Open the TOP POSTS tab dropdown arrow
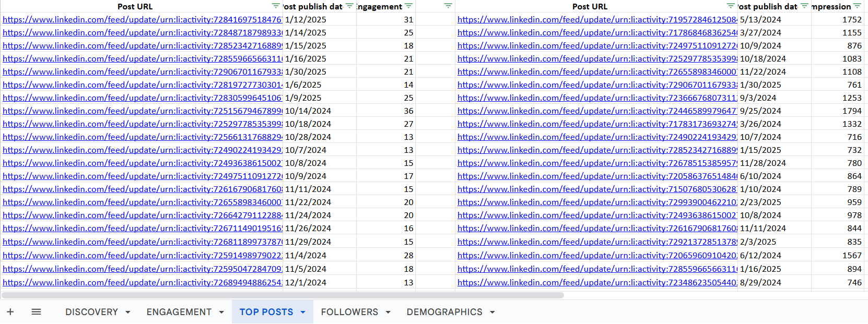The image size is (868, 324). tap(303, 312)
